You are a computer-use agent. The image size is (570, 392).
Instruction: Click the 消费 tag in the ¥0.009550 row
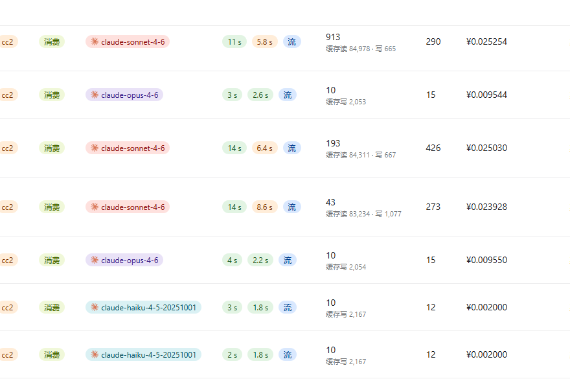tap(52, 260)
